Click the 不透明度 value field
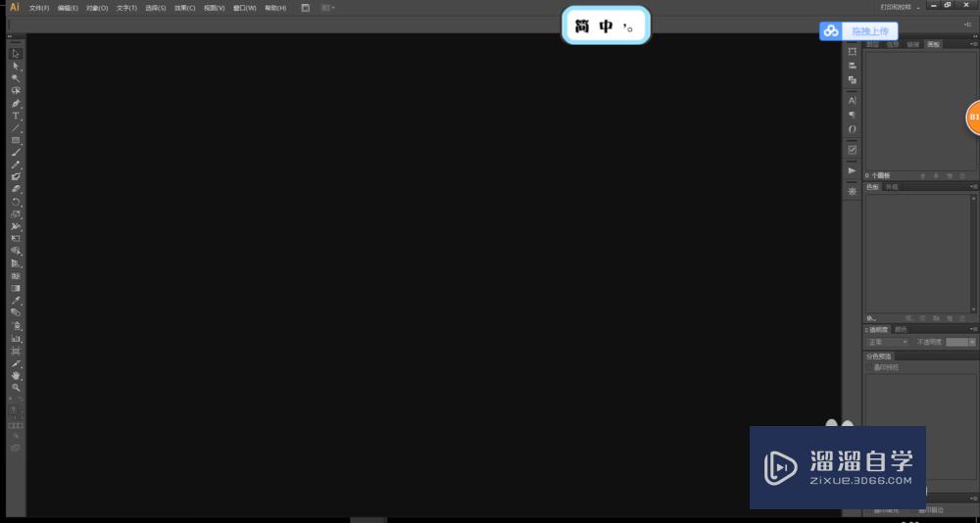 (956, 343)
